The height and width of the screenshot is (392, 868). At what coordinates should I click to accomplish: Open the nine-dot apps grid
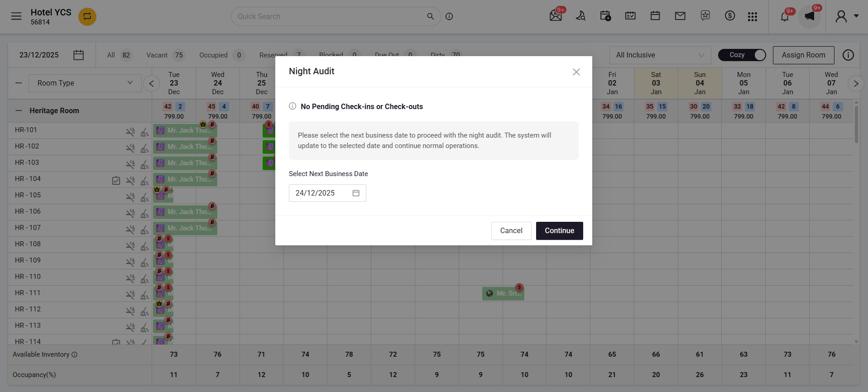tap(753, 17)
